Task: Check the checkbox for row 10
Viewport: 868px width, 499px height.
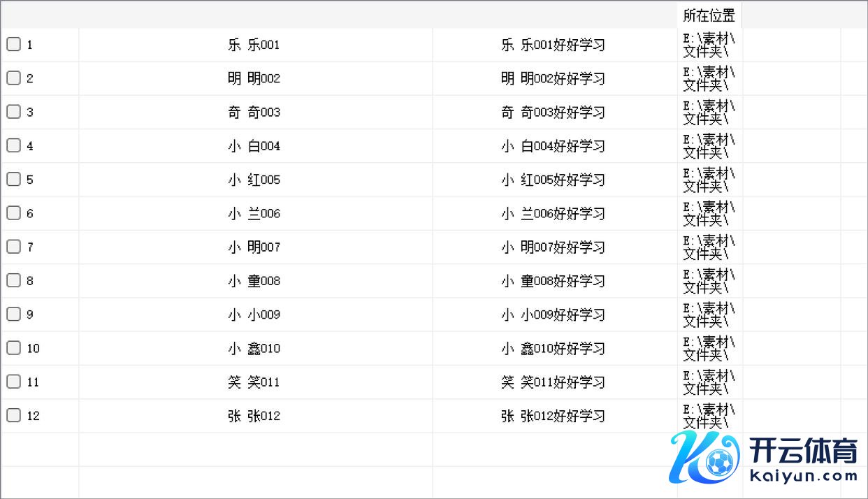Action: click(13, 347)
